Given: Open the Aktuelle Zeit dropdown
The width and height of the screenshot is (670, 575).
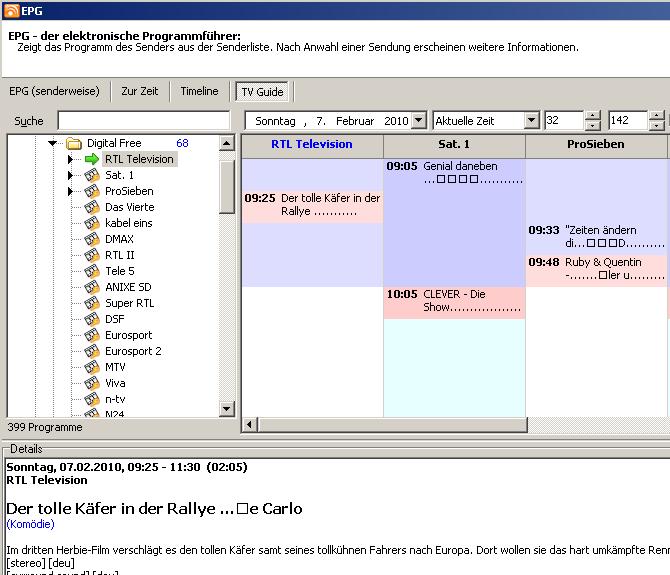Looking at the screenshot, I should tap(531, 121).
